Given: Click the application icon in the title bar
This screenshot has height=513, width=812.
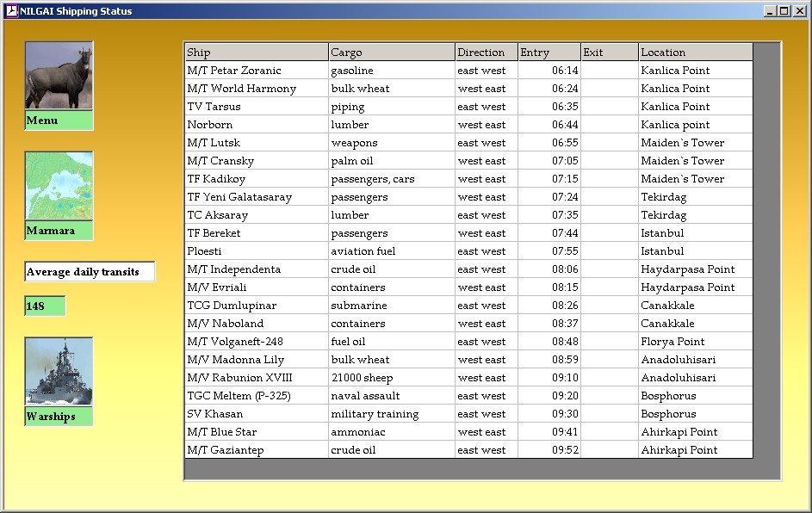Looking at the screenshot, I should coord(11,11).
